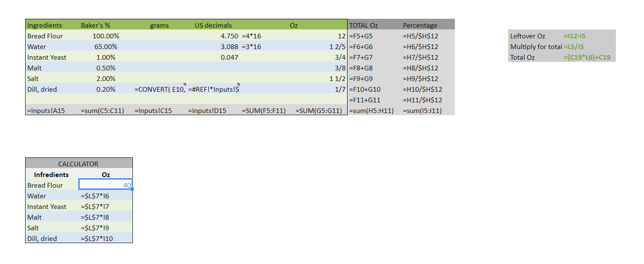Click the CALCULATOR title cell

(79, 164)
